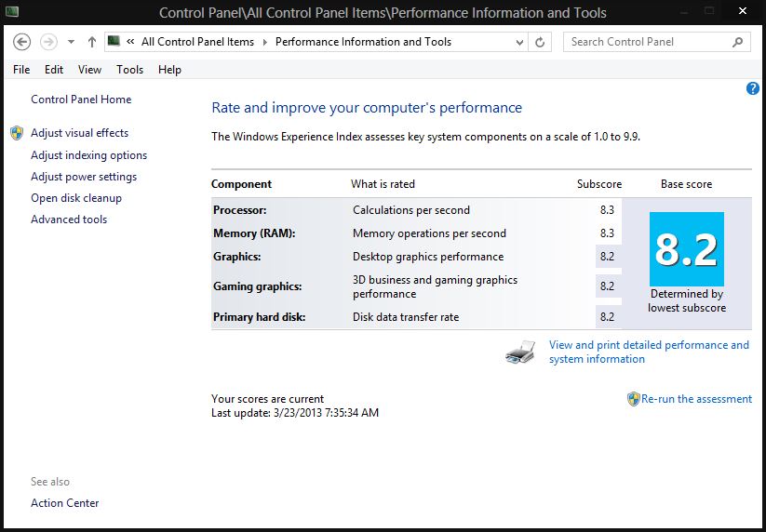Click the 8.2 base score tile

tap(686, 249)
